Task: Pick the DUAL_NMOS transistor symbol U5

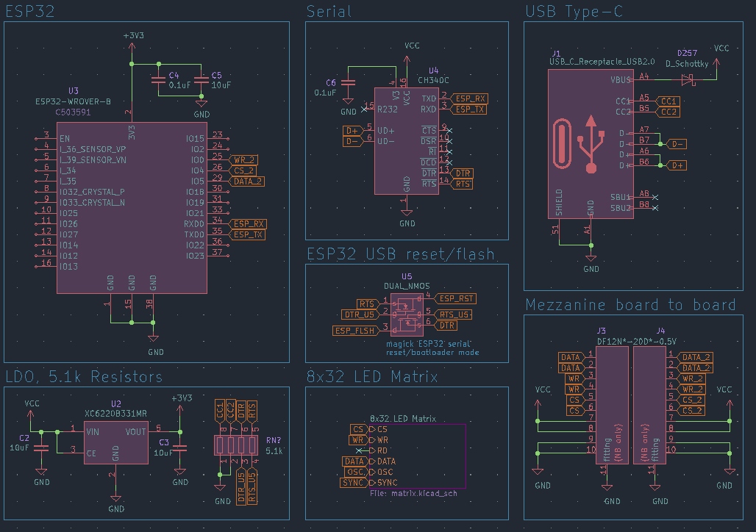Action: (407, 314)
